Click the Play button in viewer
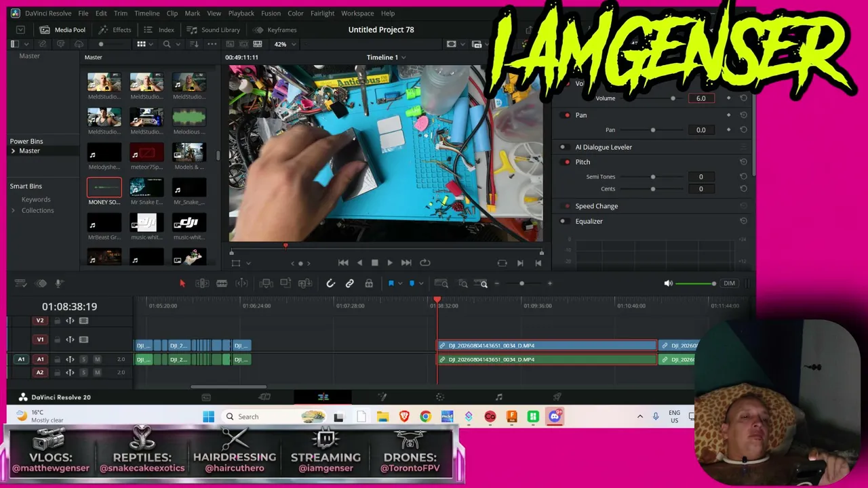The width and height of the screenshot is (868, 488). 390,263
